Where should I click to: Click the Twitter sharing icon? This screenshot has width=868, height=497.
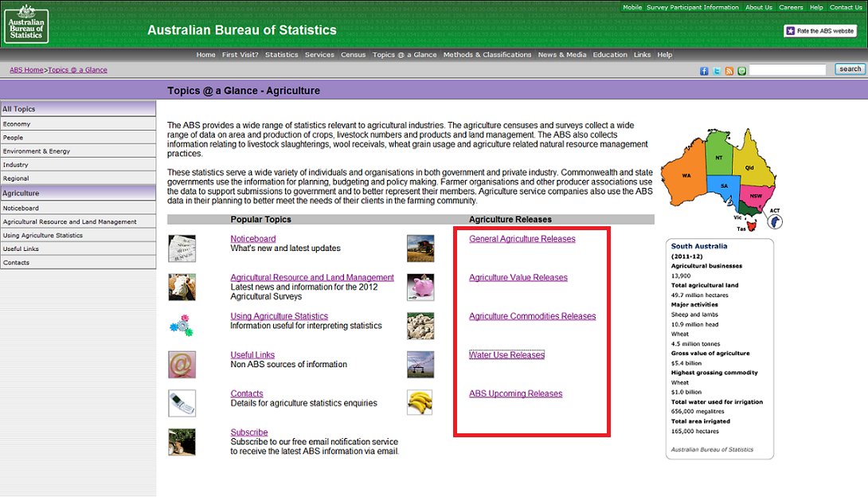[x=716, y=70]
